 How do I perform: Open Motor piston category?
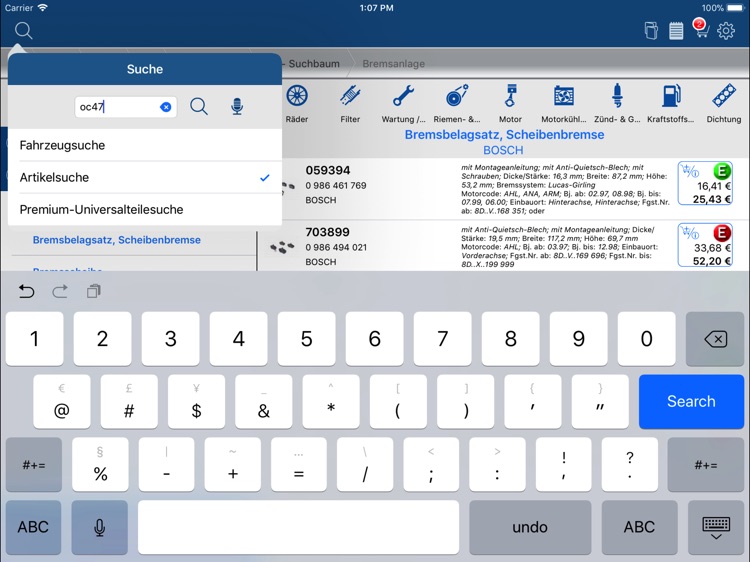coord(510,104)
